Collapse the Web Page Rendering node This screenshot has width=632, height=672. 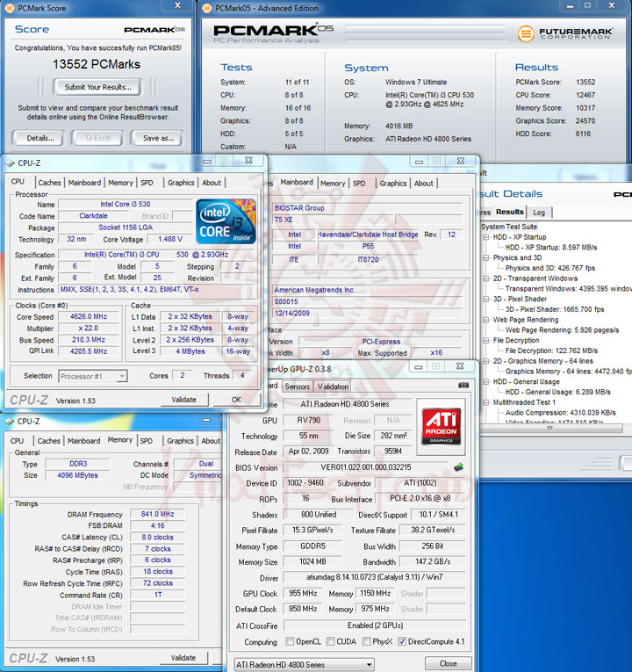tap(486, 320)
